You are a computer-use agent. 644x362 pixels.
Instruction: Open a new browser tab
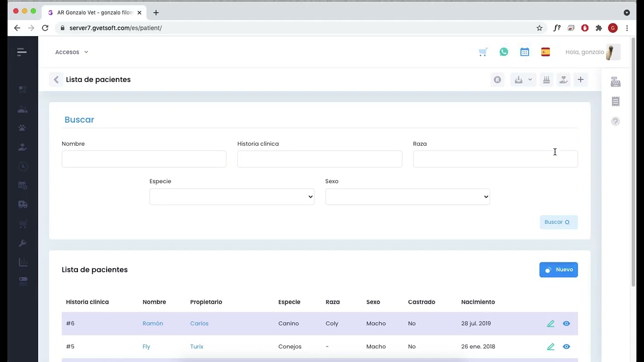tap(156, 13)
